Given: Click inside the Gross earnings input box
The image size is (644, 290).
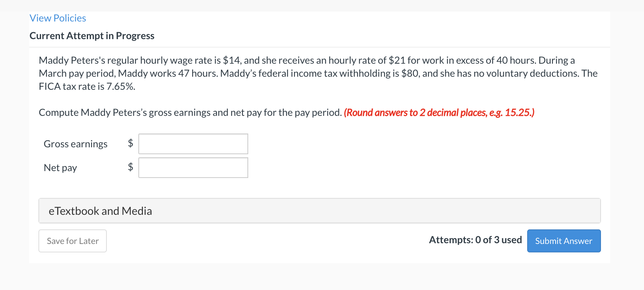Looking at the screenshot, I should click(x=193, y=143).
